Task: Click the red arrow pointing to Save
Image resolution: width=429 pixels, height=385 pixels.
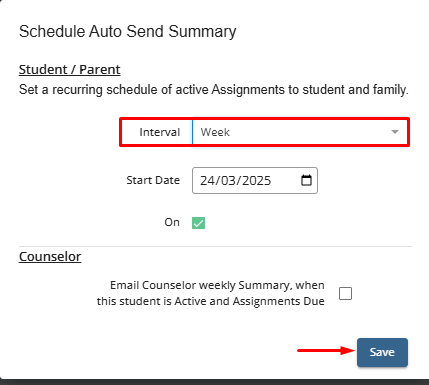Action: pyautogui.click(x=326, y=350)
